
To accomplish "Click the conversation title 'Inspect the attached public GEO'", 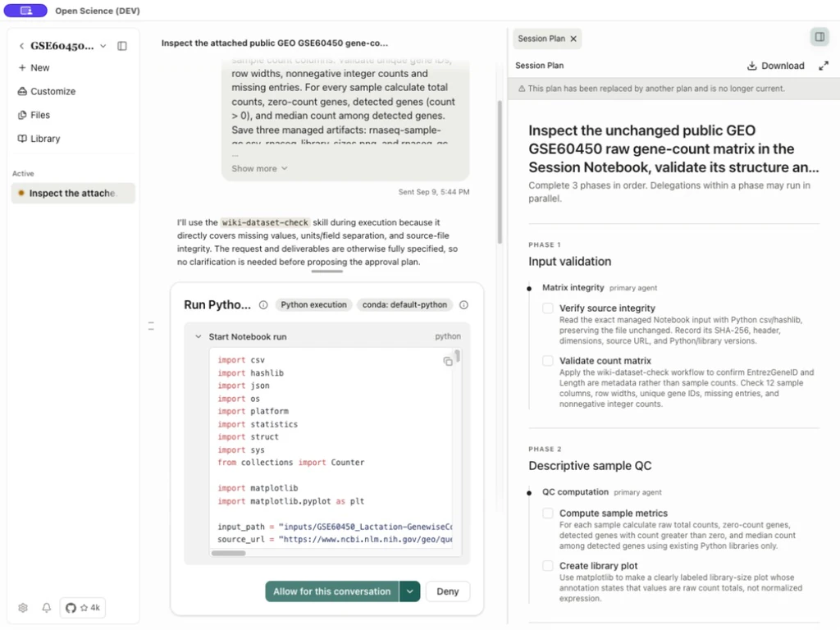I will coord(274,43).
